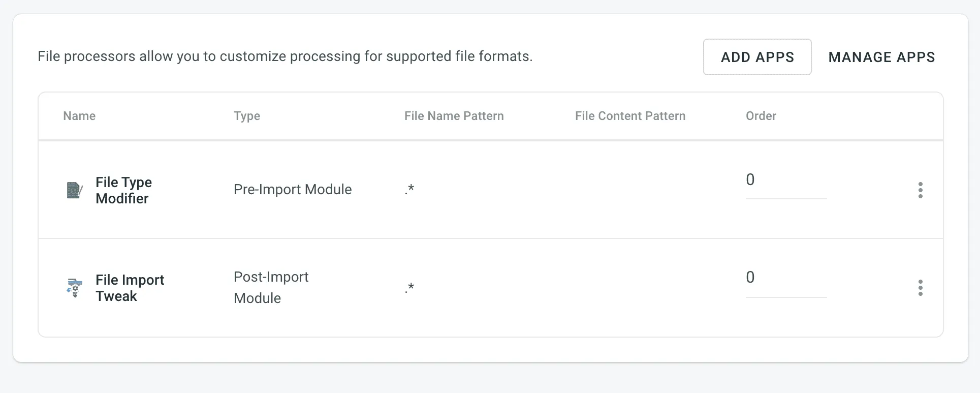Select the File Import Tweak name text
This screenshot has width=980, height=393.
point(130,288)
